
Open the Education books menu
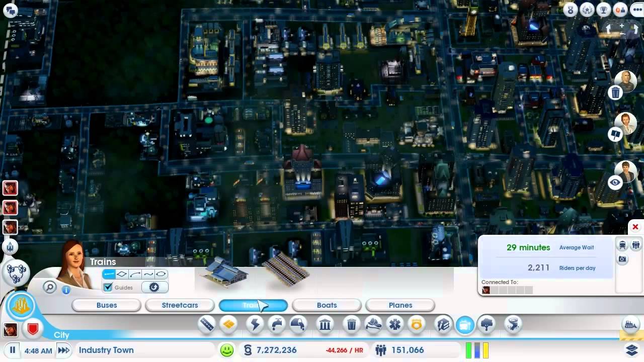[x=443, y=325]
